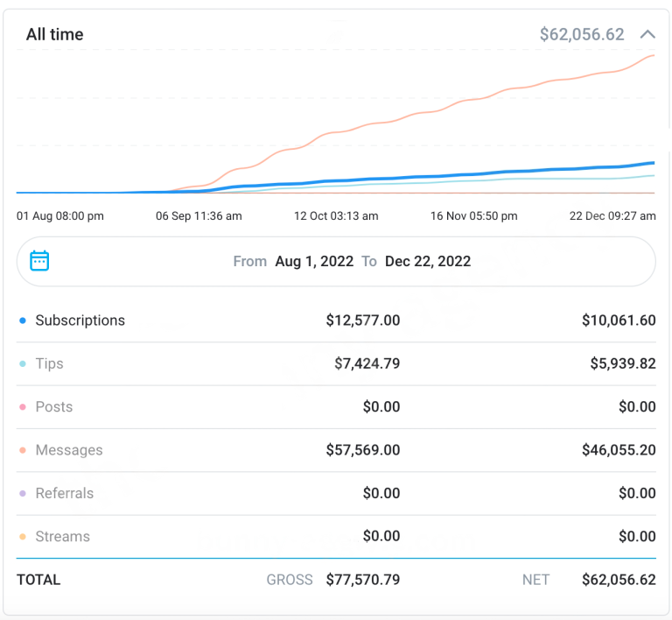Click the calendar icon in date range

(x=39, y=261)
